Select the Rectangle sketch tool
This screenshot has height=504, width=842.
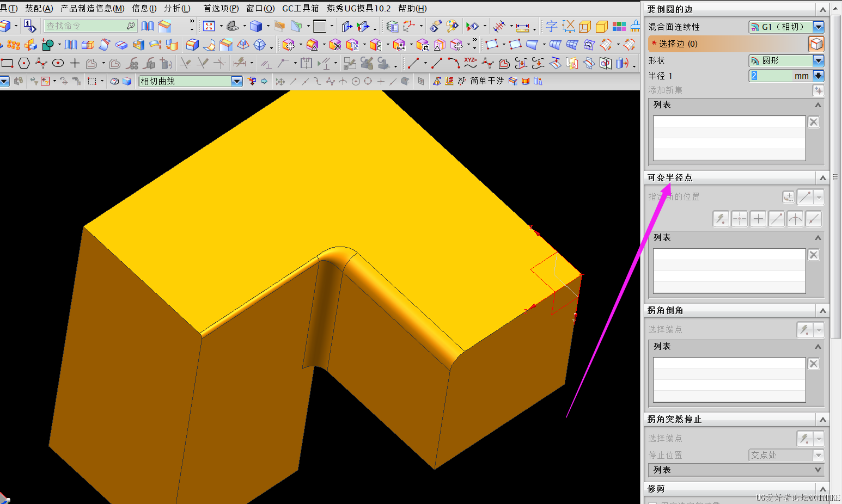pos(7,64)
